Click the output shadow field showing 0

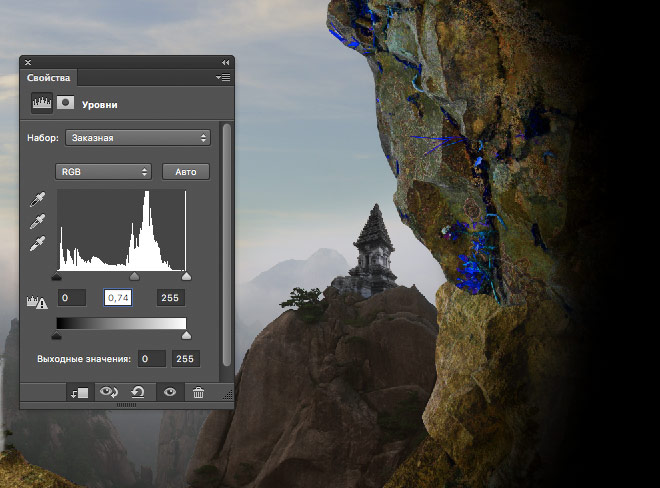[152, 359]
